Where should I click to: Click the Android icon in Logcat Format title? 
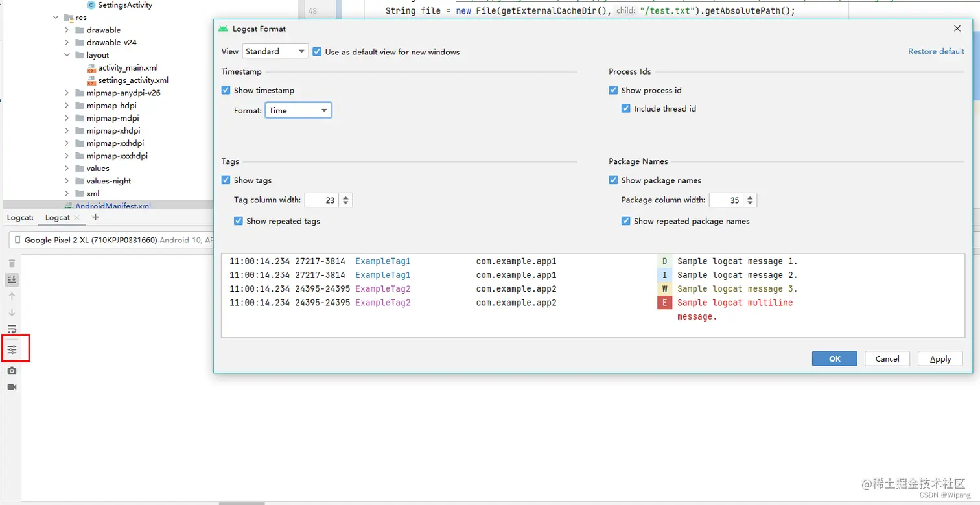click(x=224, y=29)
